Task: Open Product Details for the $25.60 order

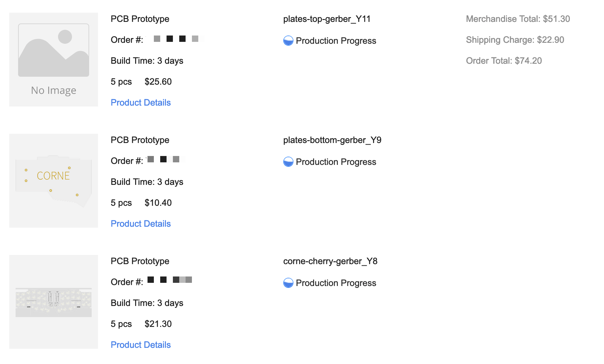Action: 141,102
